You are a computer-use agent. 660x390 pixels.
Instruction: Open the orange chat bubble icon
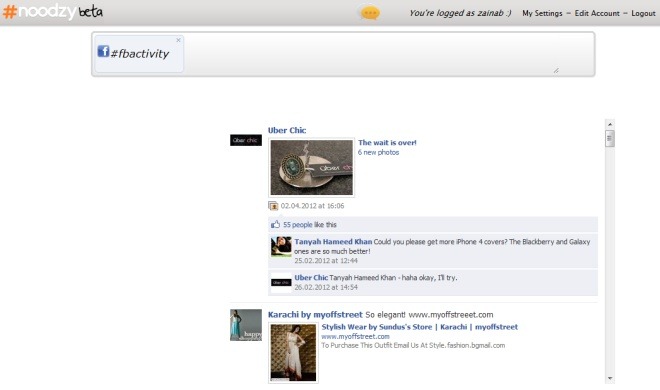370,13
